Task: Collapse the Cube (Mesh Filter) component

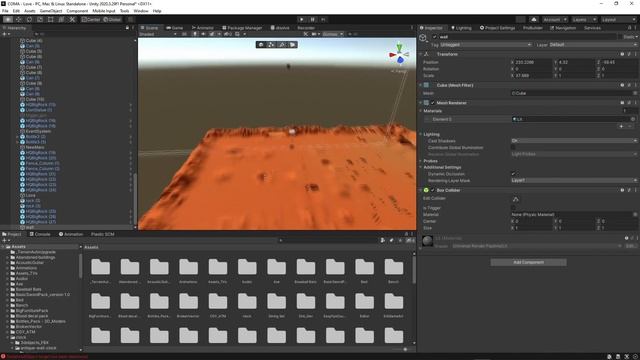Action: (420, 85)
